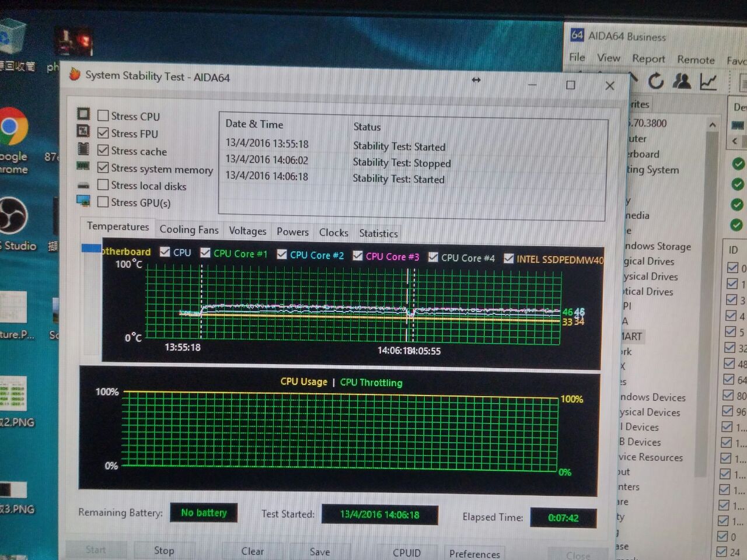Open the File menu in AIDA64 Business

[577, 57]
